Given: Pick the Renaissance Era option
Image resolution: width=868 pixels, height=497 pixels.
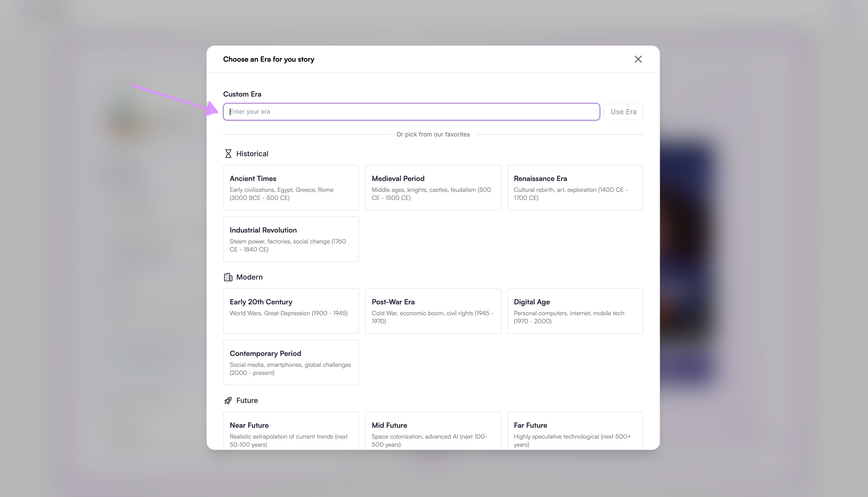Looking at the screenshot, I should tap(575, 187).
